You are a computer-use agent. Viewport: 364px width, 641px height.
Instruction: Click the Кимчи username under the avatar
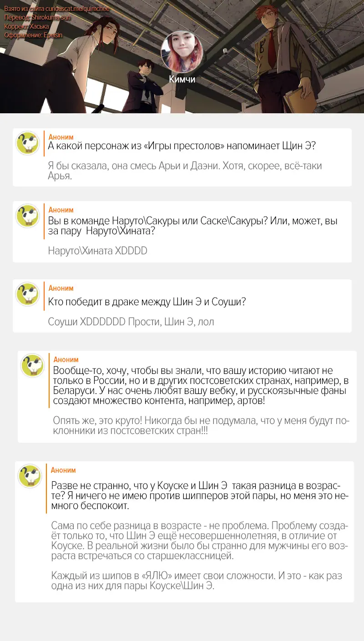click(x=182, y=79)
